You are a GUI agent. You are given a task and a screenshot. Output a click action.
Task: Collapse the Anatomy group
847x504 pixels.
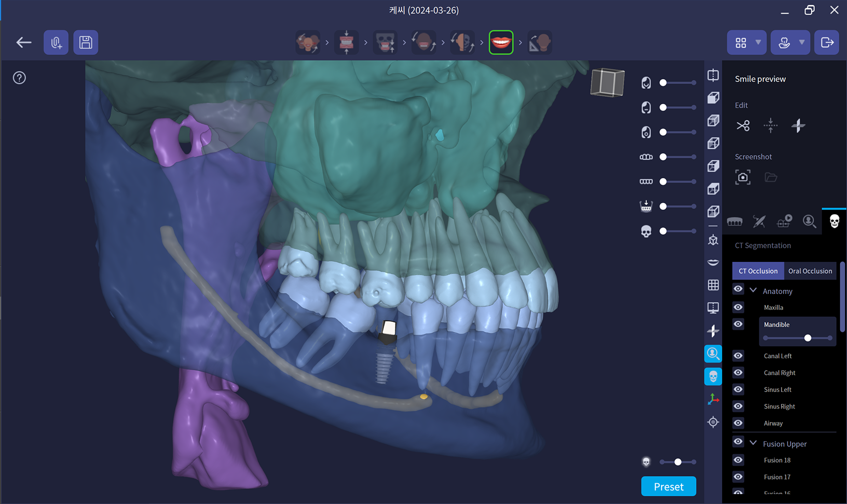[x=753, y=290]
